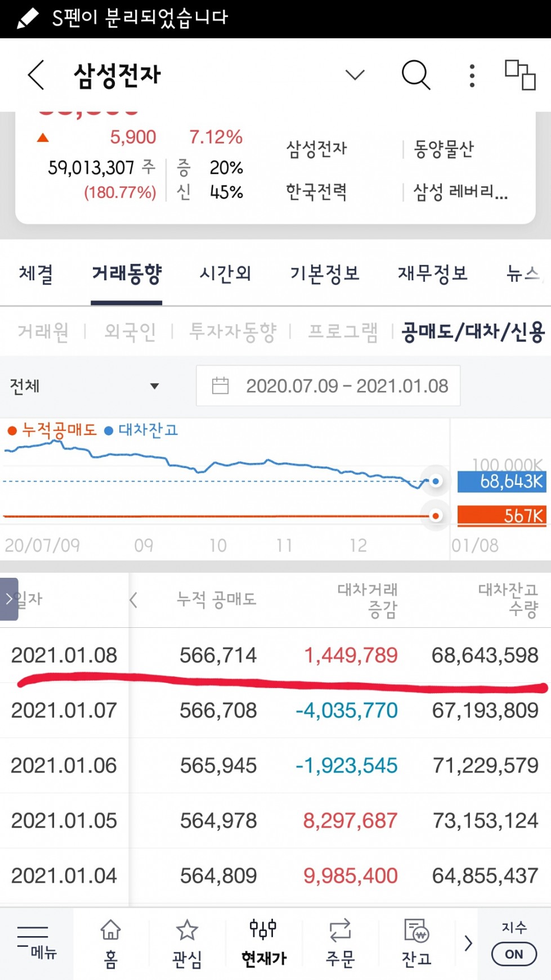Tap the blue 대차잔고 chart end marker
Image resolution: width=551 pixels, height=980 pixels.
(435, 481)
